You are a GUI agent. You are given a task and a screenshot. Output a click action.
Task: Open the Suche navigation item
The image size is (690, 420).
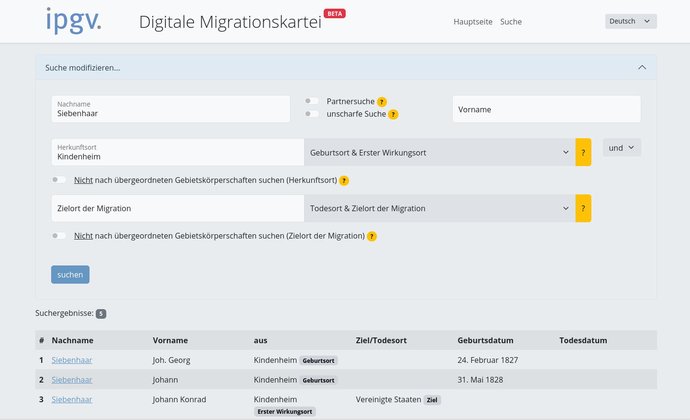(511, 22)
